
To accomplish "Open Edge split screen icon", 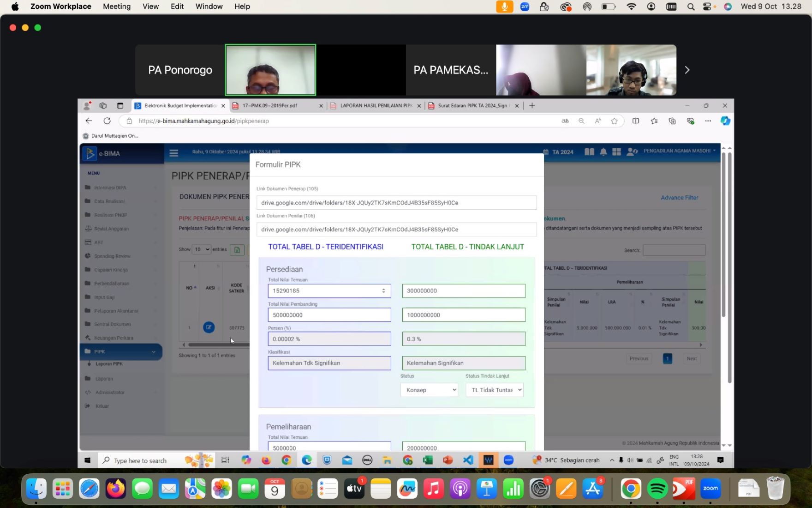I will pos(636,121).
